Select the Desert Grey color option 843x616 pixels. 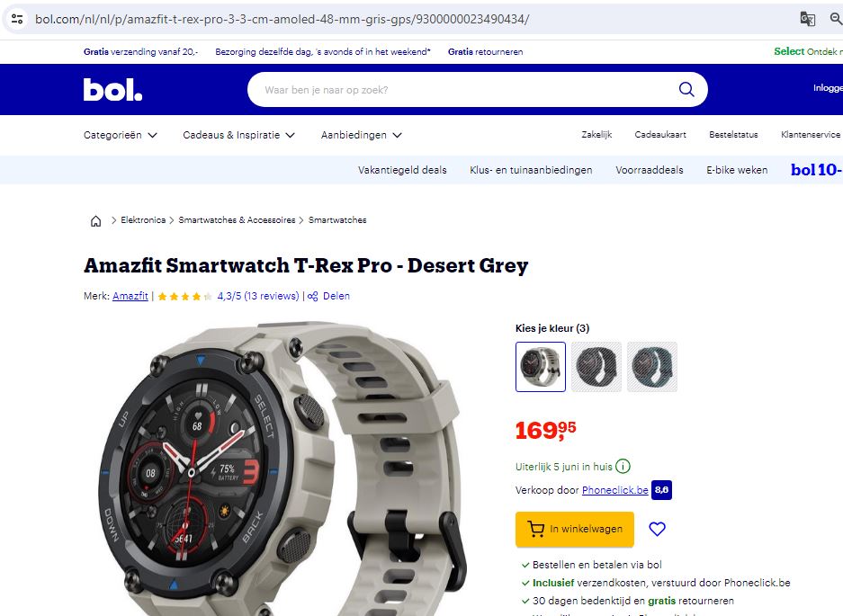pos(541,367)
